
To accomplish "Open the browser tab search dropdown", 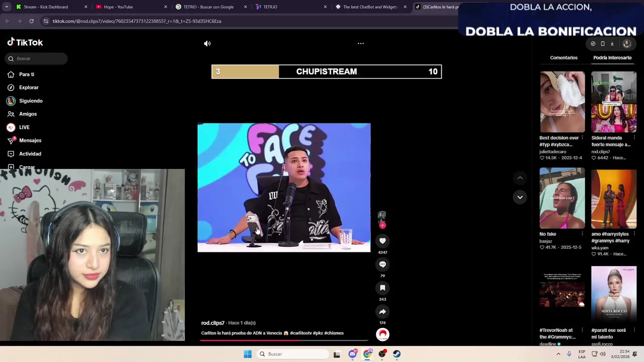I will [x=7, y=7].
